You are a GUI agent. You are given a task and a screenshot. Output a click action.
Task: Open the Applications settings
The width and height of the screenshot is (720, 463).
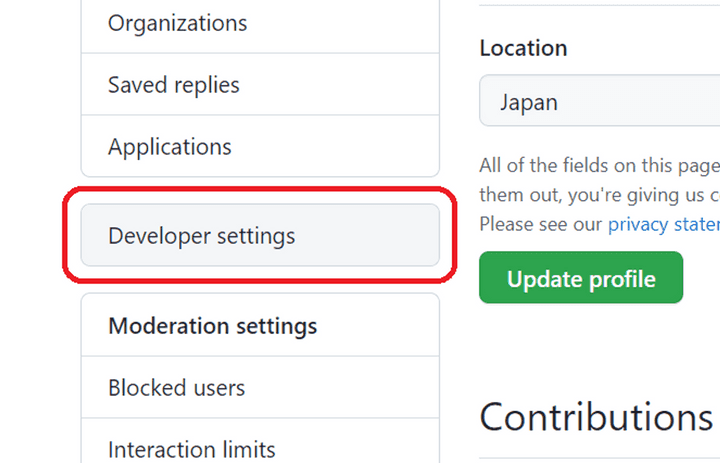[170, 147]
